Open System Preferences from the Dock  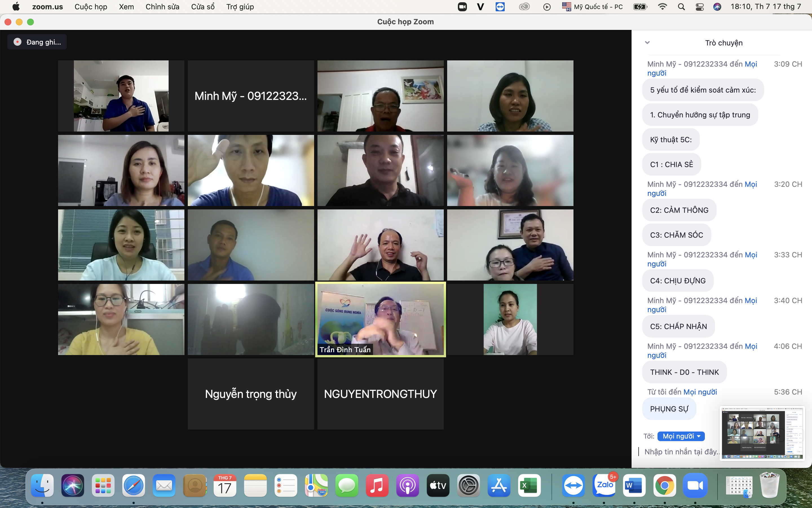coord(468,485)
